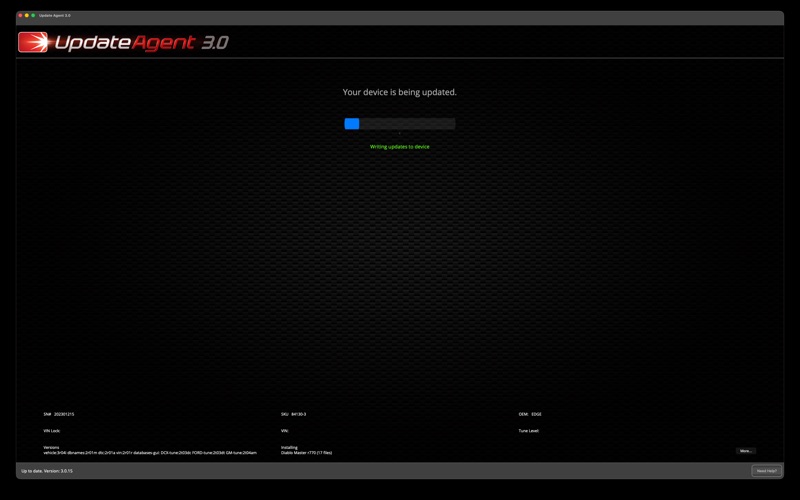Image resolution: width=800 pixels, height=500 pixels.
Task: Click the Installing Diablo Master r770 text
Action: point(306,451)
